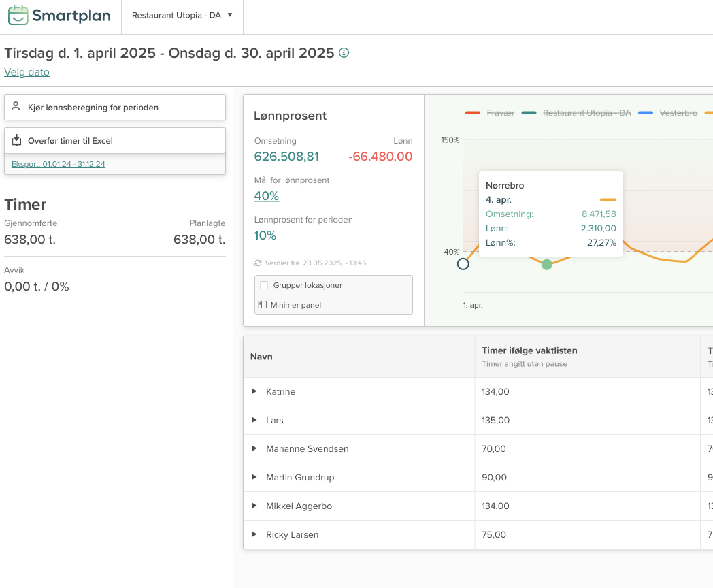Edit the 40% payroll percentage goal
This screenshot has height=588, width=713.
pyautogui.click(x=266, y=196)
